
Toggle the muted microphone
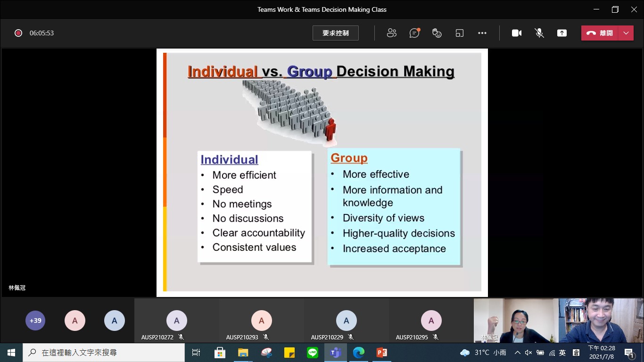click(539, 33)
